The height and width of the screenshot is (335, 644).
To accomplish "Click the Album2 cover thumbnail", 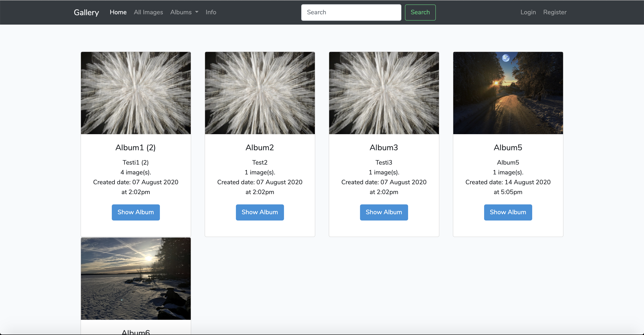I will (x=260, y=93).
